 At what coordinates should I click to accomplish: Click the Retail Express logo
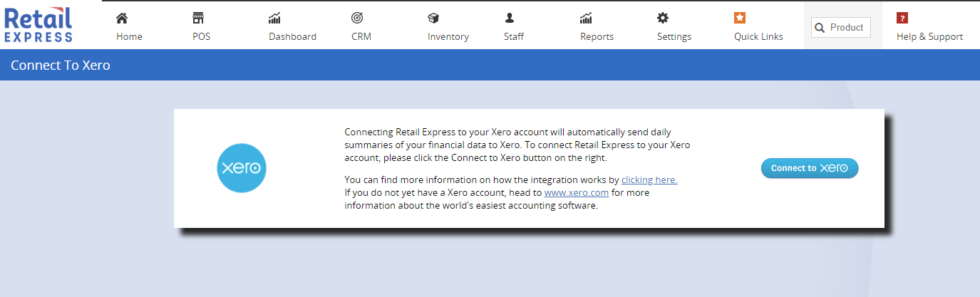[x=38, y=24]
